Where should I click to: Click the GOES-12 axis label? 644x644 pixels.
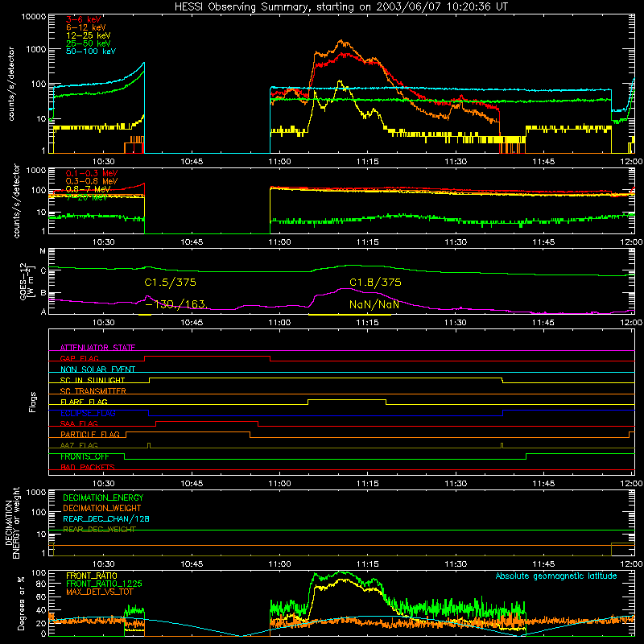[x=28, y=281]
